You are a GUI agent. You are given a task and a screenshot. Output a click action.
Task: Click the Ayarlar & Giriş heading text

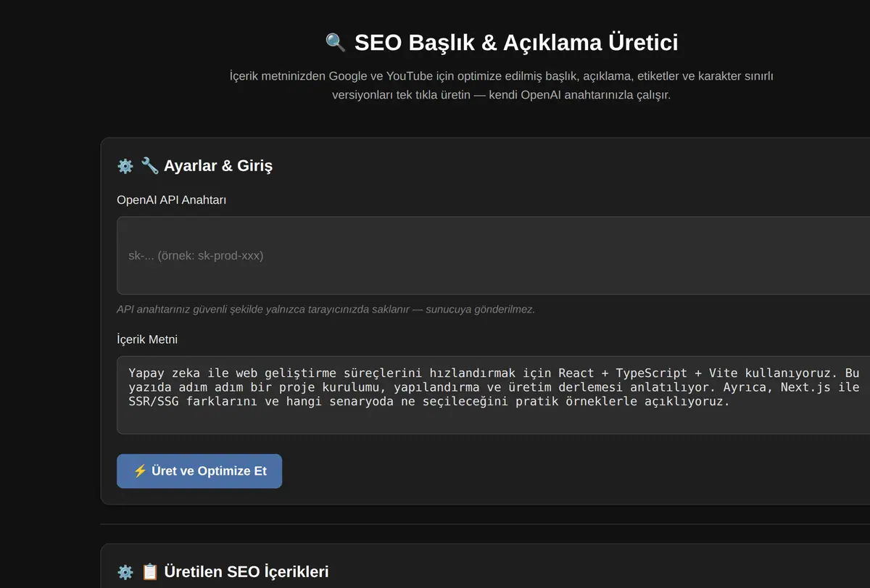(x=218, y=166)
